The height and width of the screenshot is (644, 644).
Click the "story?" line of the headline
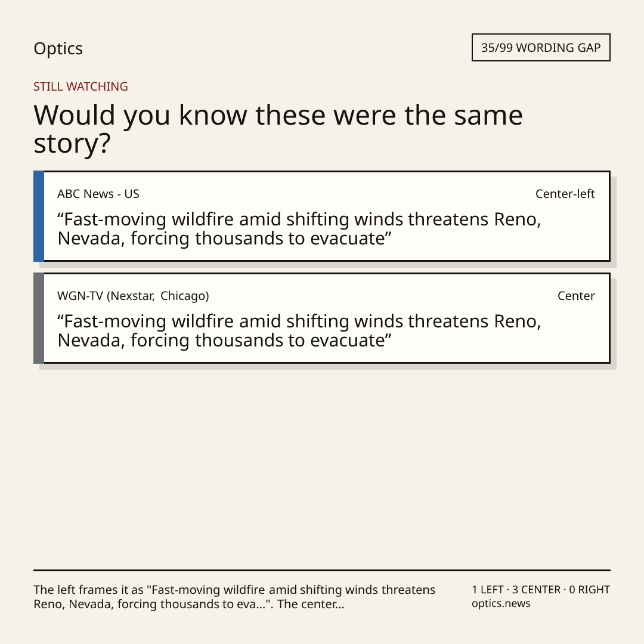tap(72, 144)
